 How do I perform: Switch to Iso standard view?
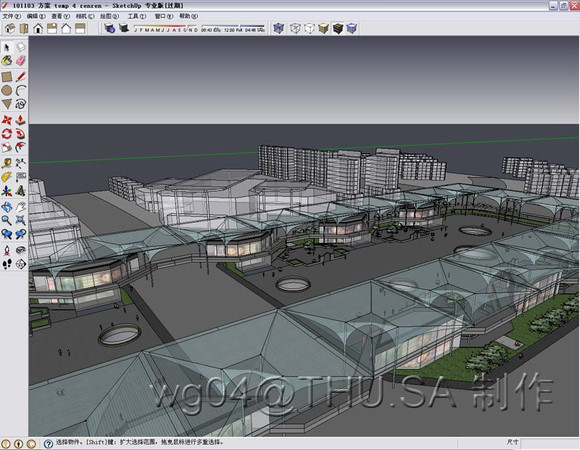(x=10, y=28)
